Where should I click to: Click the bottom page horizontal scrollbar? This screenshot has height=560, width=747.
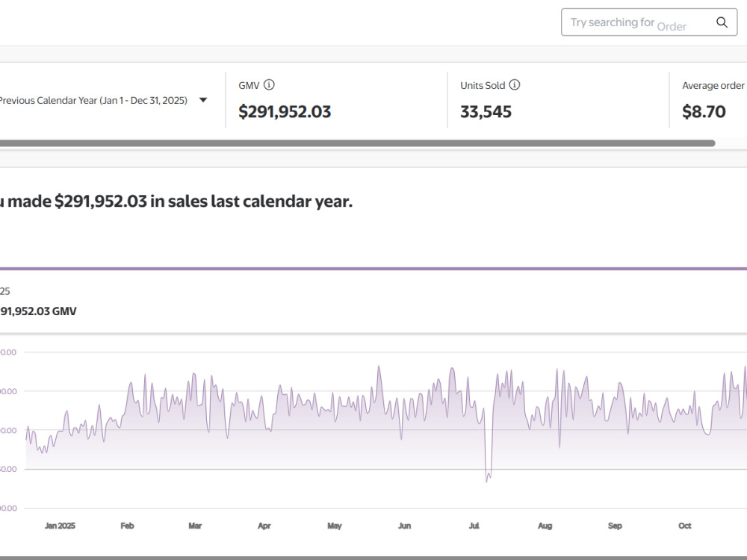pos(373,558)
